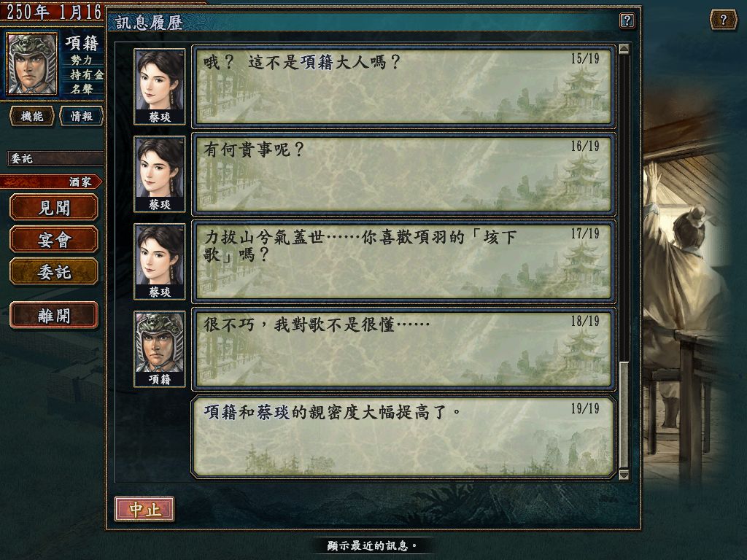Click the 離開 button to leave the tavern

[x=54, y=315]
